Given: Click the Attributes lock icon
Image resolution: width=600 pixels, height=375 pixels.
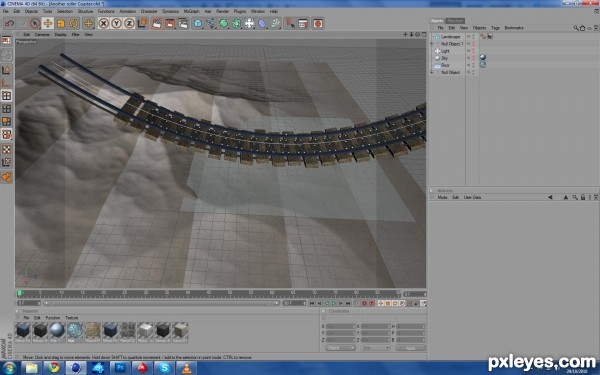Looking at the screenshot, I should (x=582, y=197).
